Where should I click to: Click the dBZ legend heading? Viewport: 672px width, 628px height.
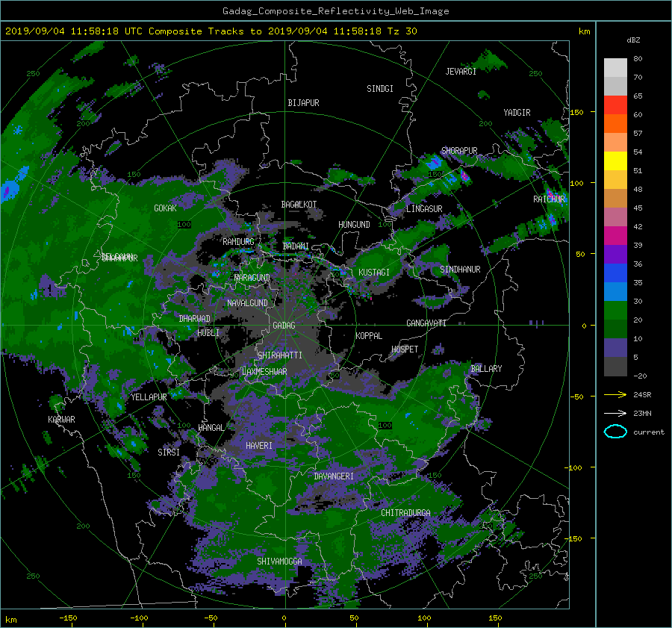click(633, 40)
